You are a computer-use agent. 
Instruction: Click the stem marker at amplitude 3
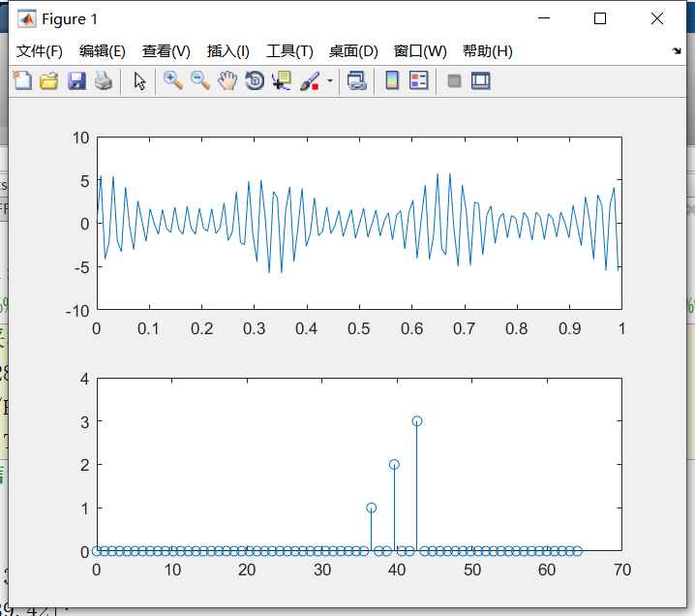[x=417, y=421]
